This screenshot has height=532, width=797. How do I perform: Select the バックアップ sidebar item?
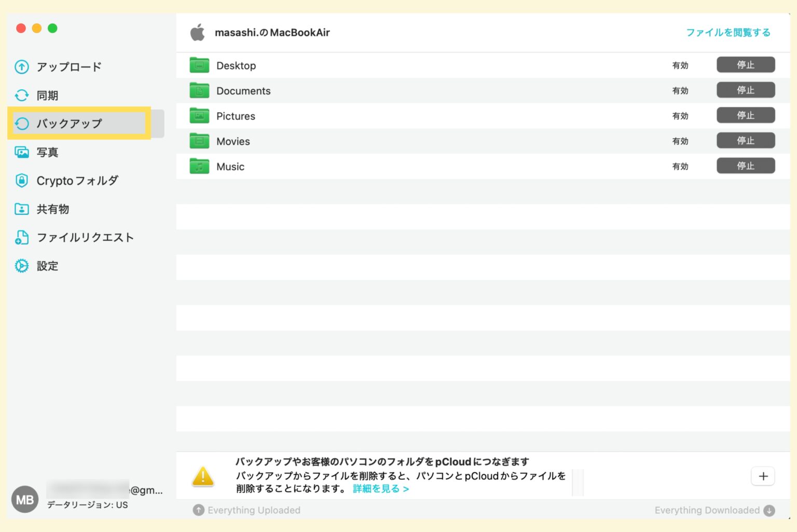(86, 124)
